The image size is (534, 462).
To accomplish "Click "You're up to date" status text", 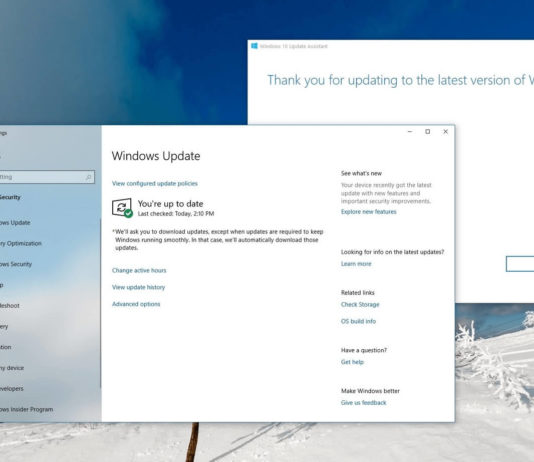I will click(x=170, y=204).
